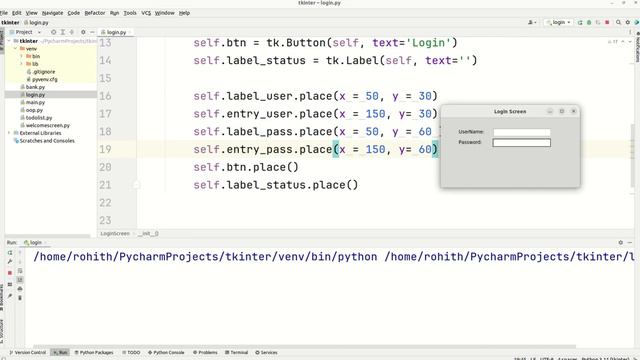Open the Code menu
The width and height of the screenshot is (640, 360).
pos(73,13)
